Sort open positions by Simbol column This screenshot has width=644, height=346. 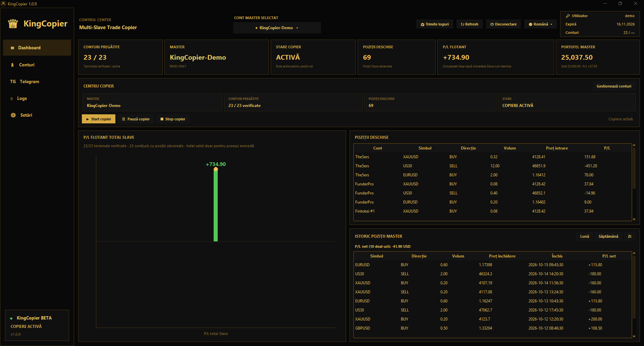coord(425,148)
